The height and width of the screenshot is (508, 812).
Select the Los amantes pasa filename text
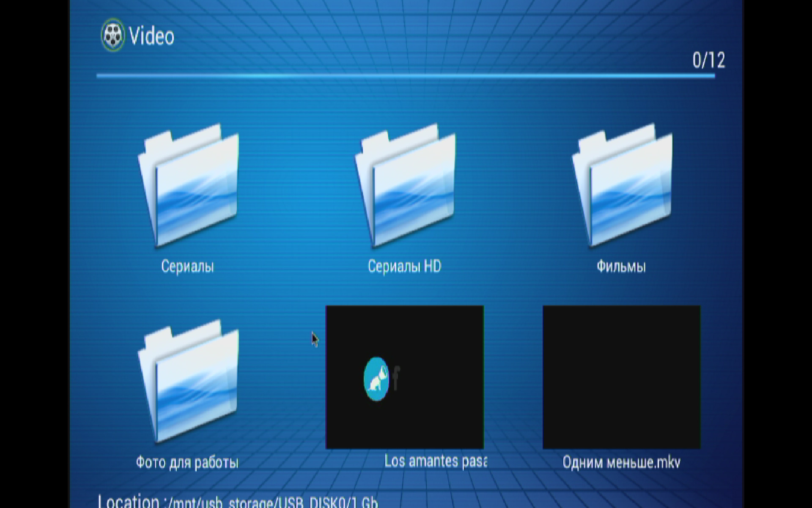(x=435, y=461)
